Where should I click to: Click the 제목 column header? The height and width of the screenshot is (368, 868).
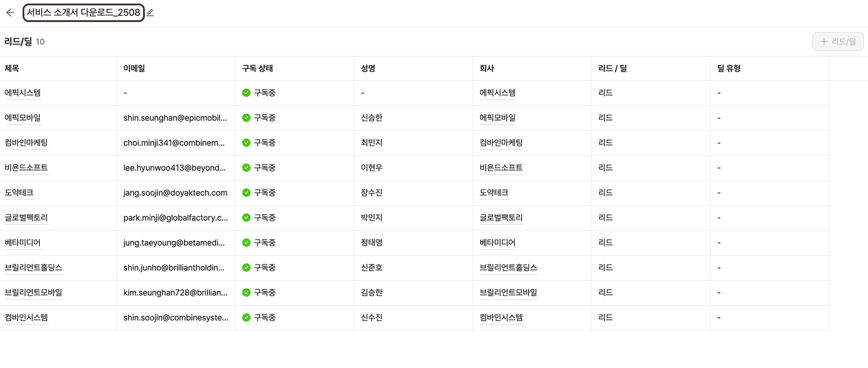click(12, 68)
